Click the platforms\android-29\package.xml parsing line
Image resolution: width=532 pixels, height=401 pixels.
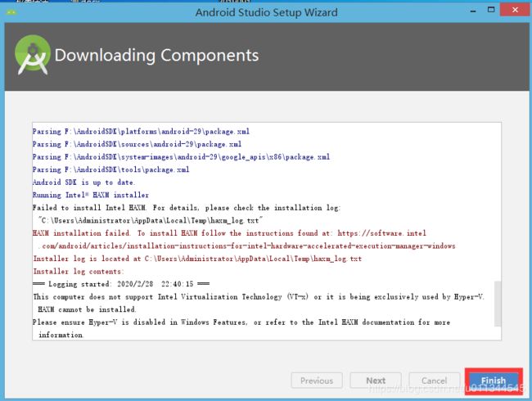pyautogui.click(x=141, y=131)
